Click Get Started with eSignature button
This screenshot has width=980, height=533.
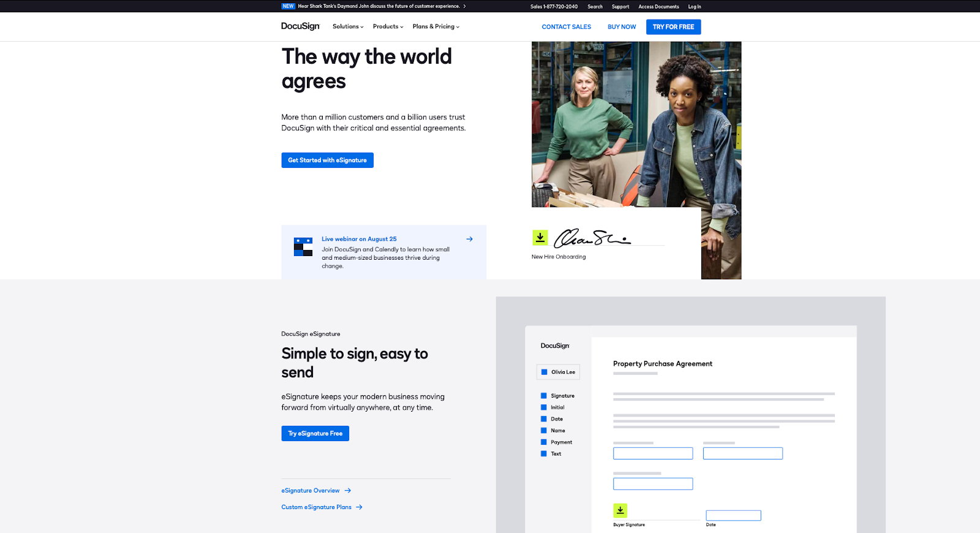click(x=327, y=160)
